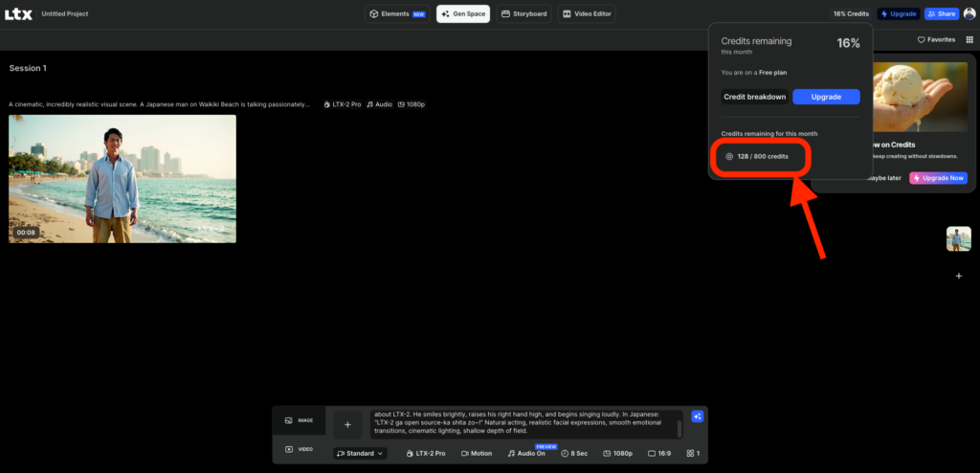Screen dimensions: 980x473
Task: Switch generation mode to VIDEO
Action: coord(299,449)
